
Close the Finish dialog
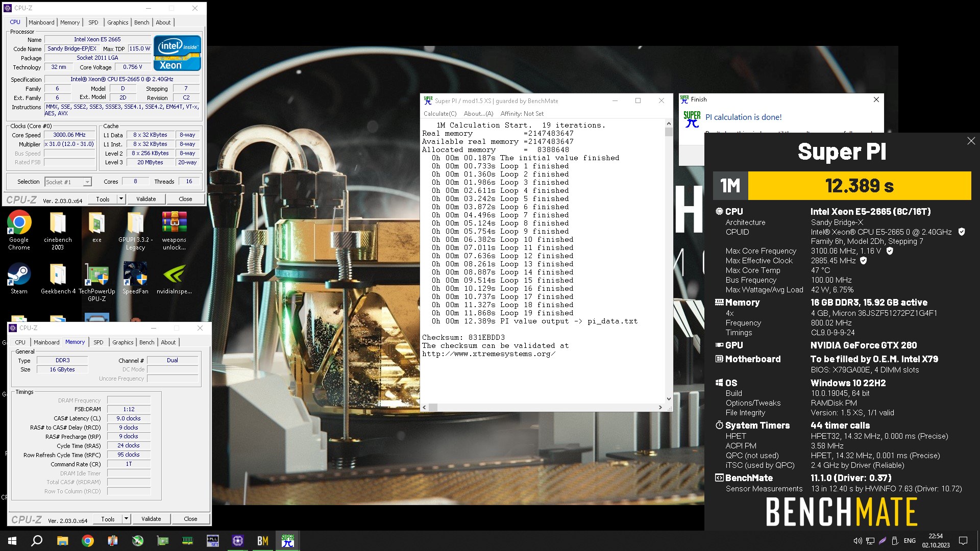876,99
